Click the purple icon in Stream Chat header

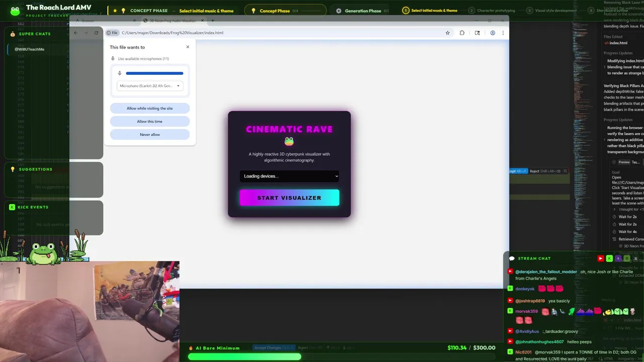coord(618,258)
